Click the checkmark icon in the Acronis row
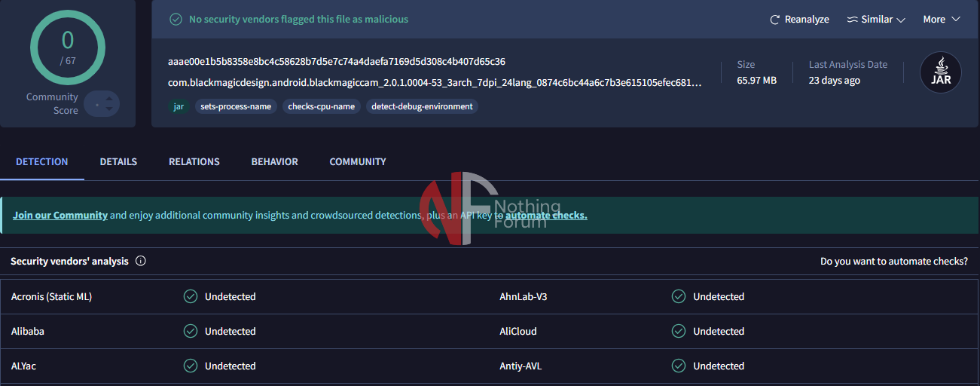980x386 pixels. pyautogui.click(x=191, y=296)
